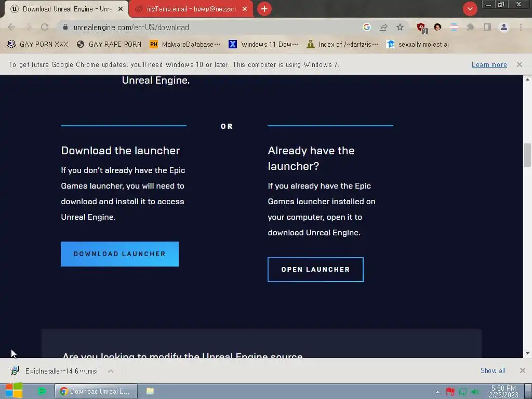
Task: Open the Extensions puzzle piece menu
Action: (x=471, y=27)
